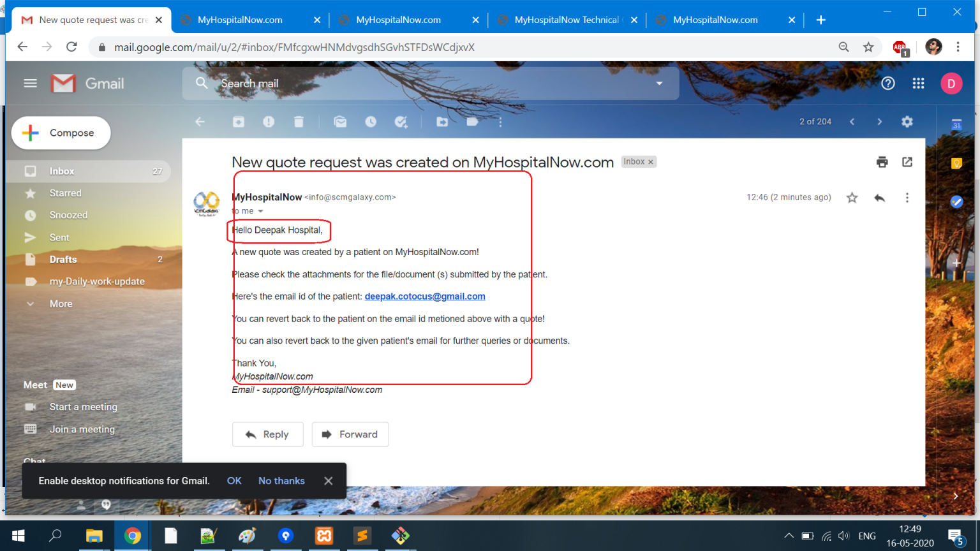980x551 pixels.
Task: Click the Reply button below the email
Action: click(x=268, y=434)
